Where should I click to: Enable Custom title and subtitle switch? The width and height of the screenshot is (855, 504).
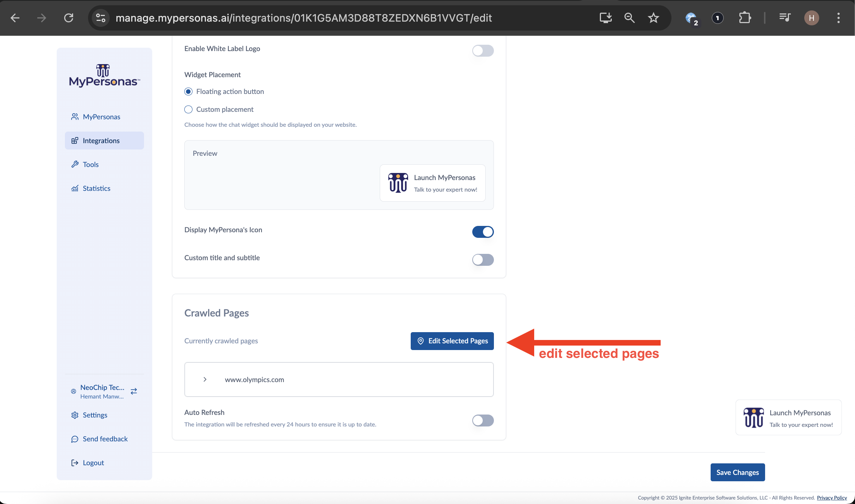click(483, 260)
